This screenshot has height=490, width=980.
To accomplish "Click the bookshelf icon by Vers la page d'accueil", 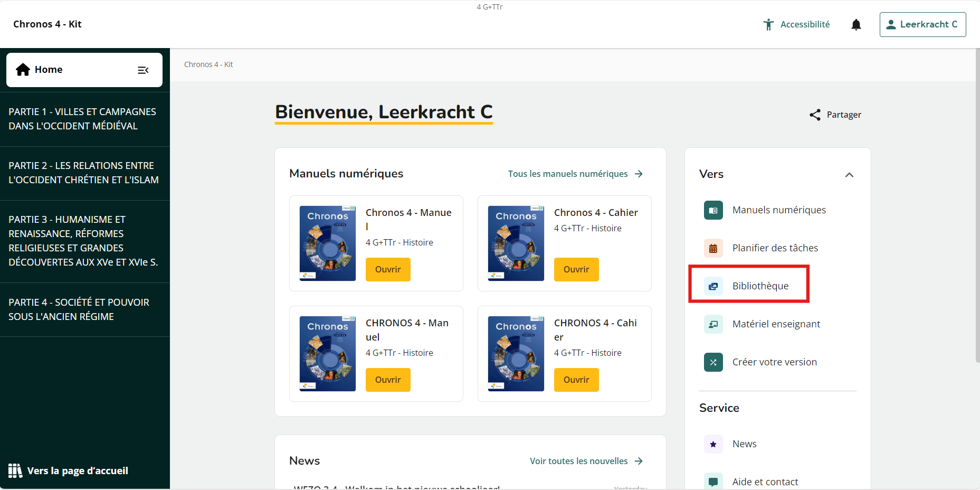I will point(15,470).
